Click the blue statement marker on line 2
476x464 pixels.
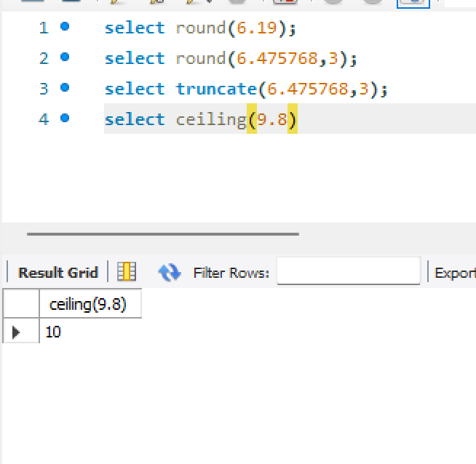click(65, 57)
